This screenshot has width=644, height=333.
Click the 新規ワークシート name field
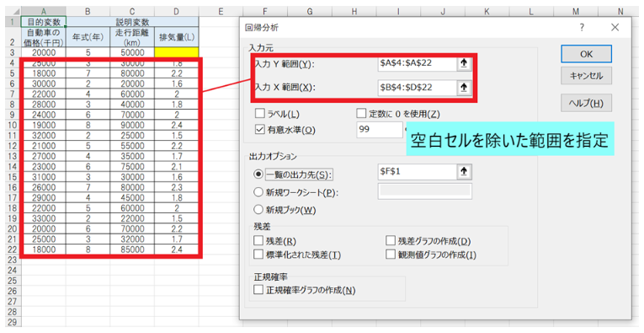[x=424, y=191]
